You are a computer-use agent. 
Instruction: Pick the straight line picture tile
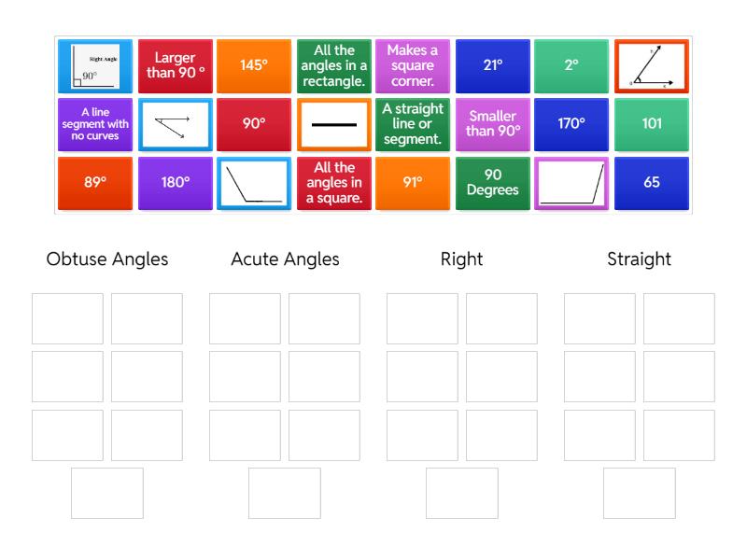click(333, 124)
